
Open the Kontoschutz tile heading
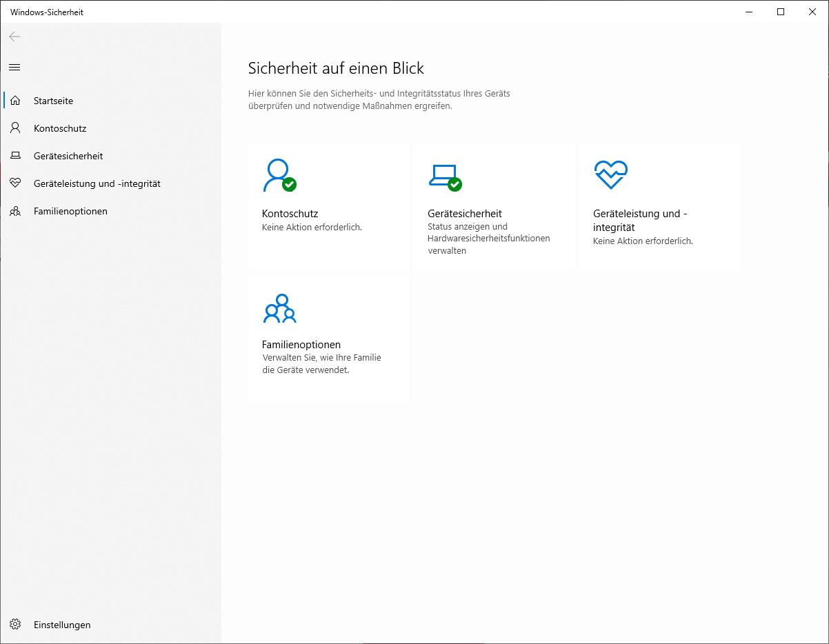point(290,214)
